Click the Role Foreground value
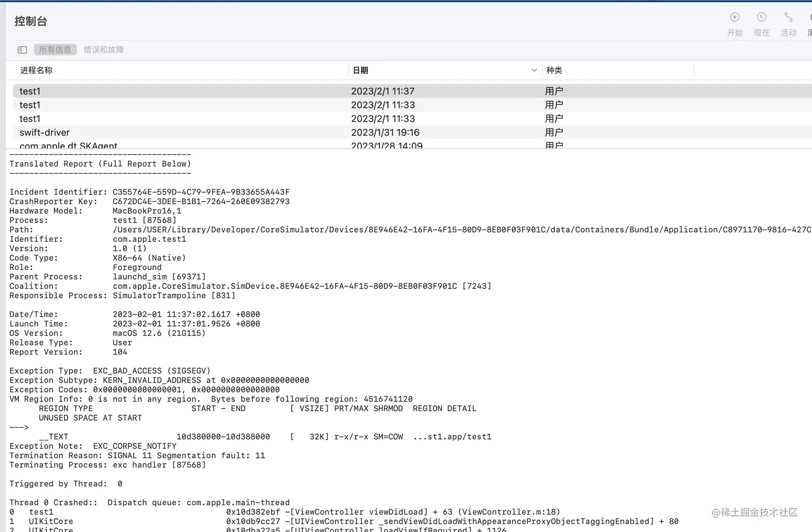Screen dimensions: 812x532 click(x=137, y=267)
